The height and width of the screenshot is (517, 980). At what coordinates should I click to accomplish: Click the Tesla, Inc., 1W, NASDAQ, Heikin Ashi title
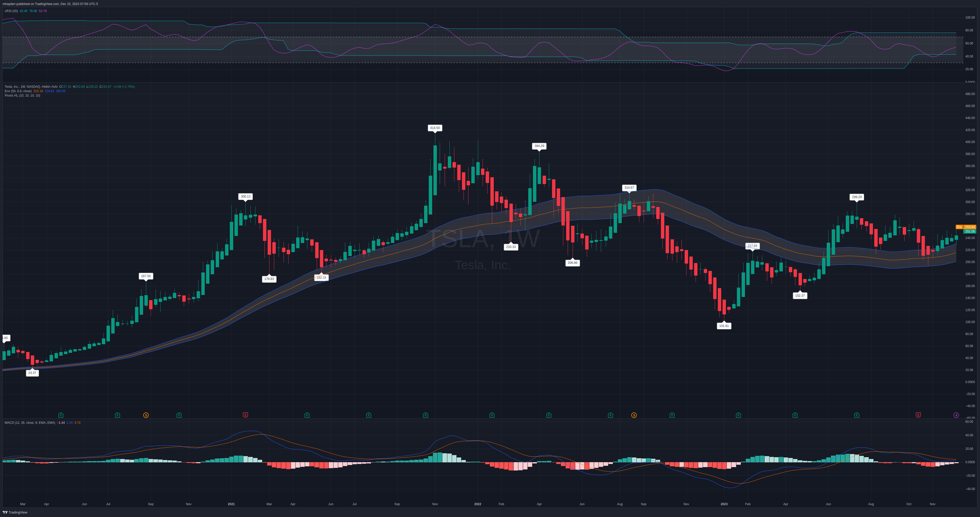pos(31,87)
